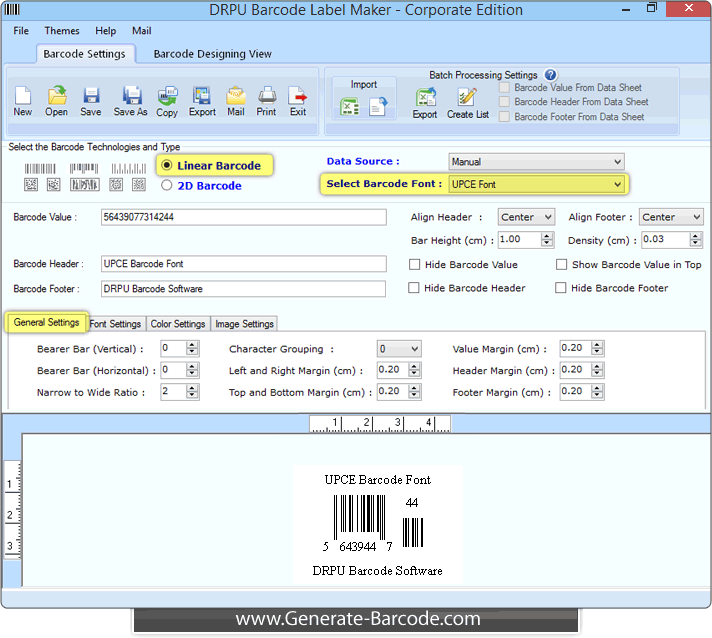Click the Batch Processing Export icon
712x638 pixels.
(425, 97)
